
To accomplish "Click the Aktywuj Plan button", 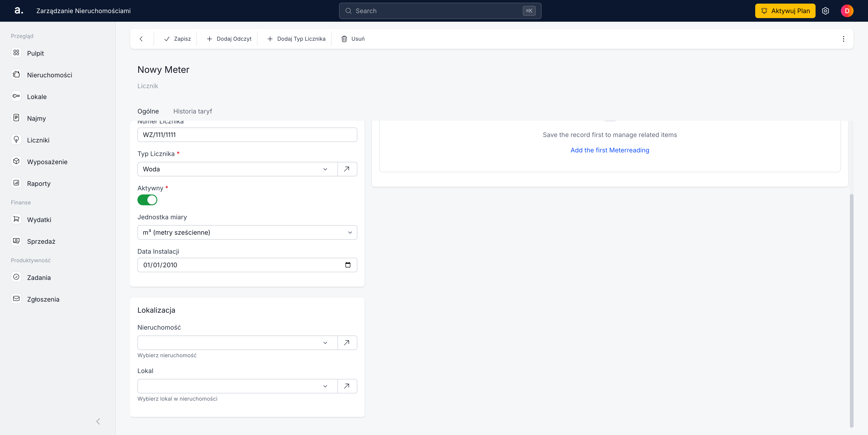I will click(x=785, y=11).
